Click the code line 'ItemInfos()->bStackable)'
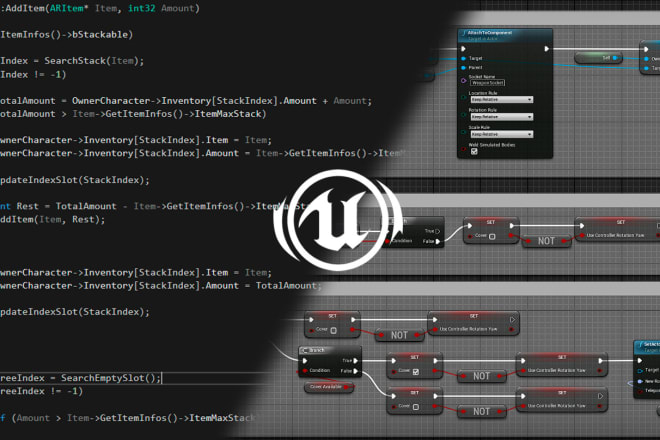Screen dimensions: 660x440 (67, 35)
